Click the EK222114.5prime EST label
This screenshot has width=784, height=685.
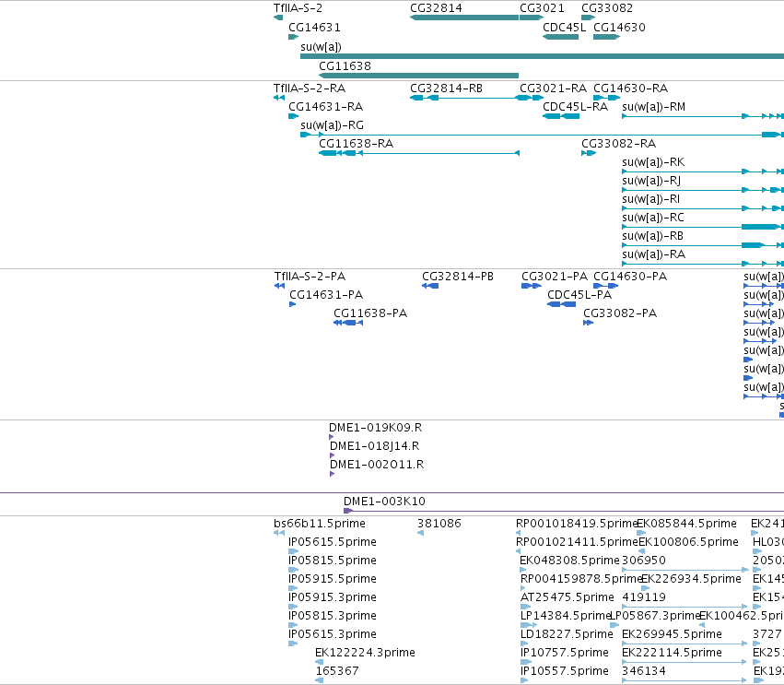672,654
